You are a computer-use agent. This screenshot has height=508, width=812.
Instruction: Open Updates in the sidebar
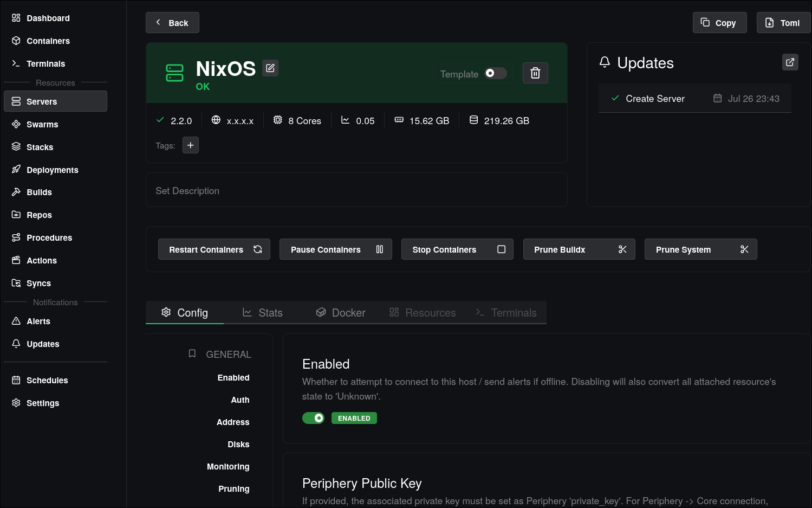[55, 344]
